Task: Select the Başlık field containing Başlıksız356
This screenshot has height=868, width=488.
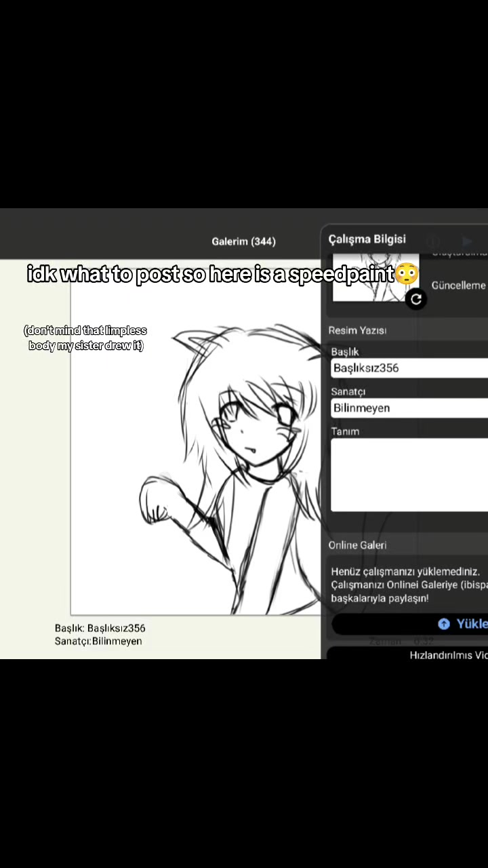Action: click(409, 368)
